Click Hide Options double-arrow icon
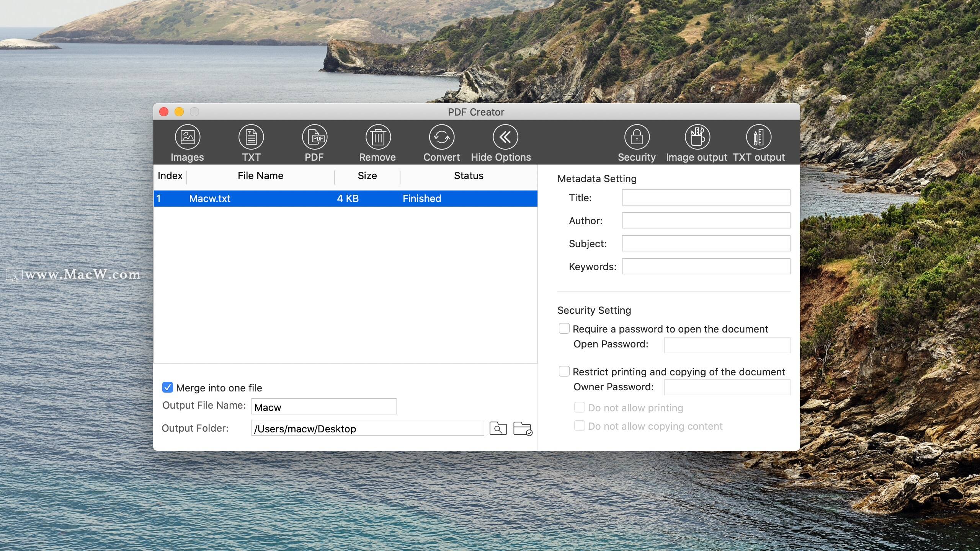Screen dimensions: 980x551 tap(505, 137)
